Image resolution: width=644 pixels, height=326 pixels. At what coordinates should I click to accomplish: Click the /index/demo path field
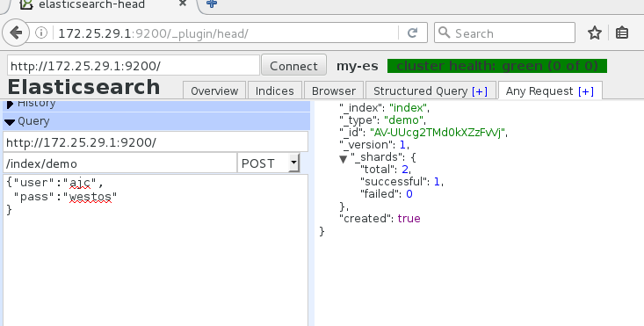120,163
